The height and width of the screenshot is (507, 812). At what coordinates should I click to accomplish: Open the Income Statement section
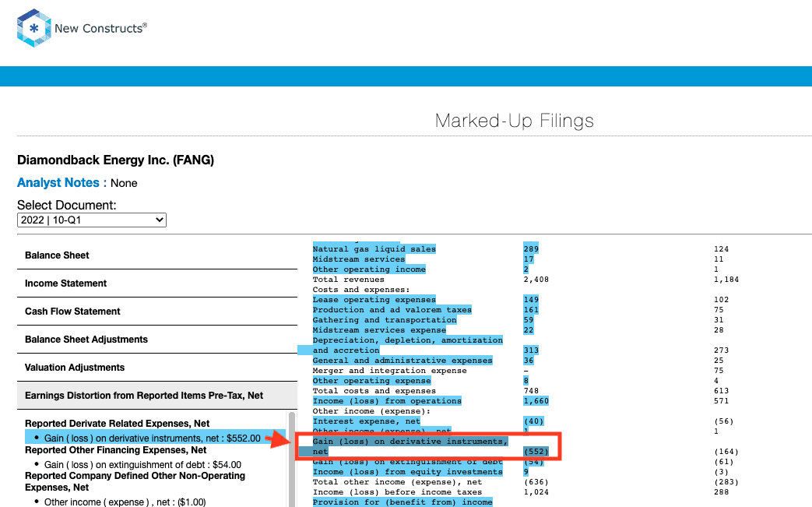click(x=157, y=283)
